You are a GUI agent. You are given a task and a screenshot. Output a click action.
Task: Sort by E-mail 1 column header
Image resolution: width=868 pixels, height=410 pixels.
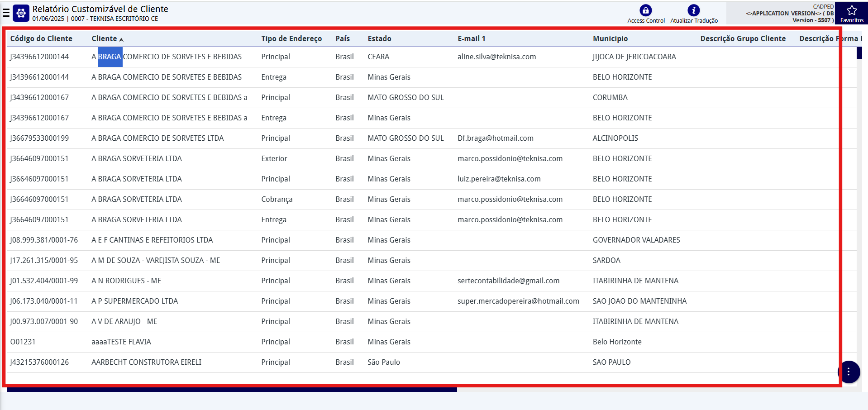(471, 39)
